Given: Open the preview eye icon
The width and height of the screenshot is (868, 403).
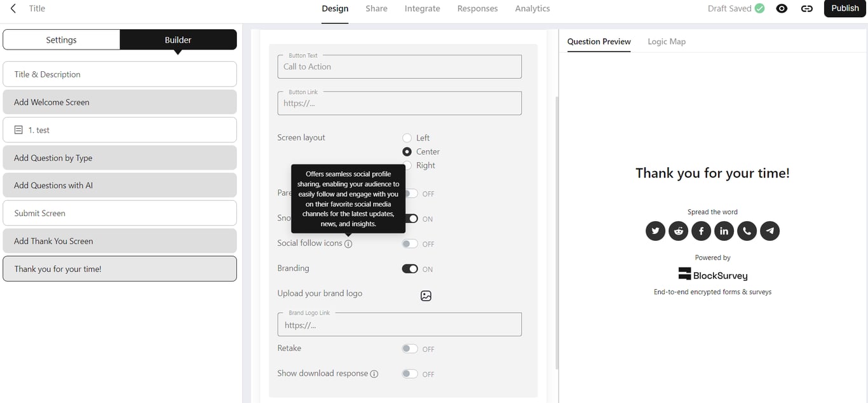Looking at the screenshot, I should 782,9.
